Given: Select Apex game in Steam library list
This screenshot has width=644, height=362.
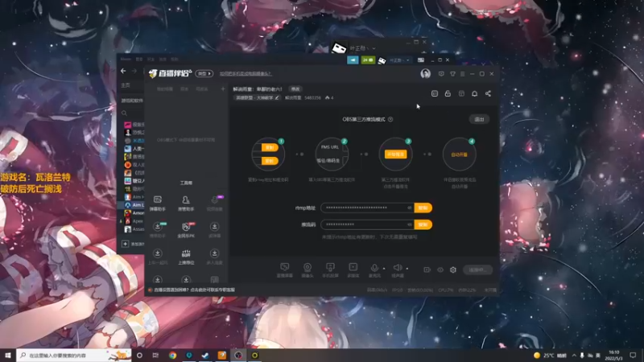Looking at the screenshot, I should point(134,221).
